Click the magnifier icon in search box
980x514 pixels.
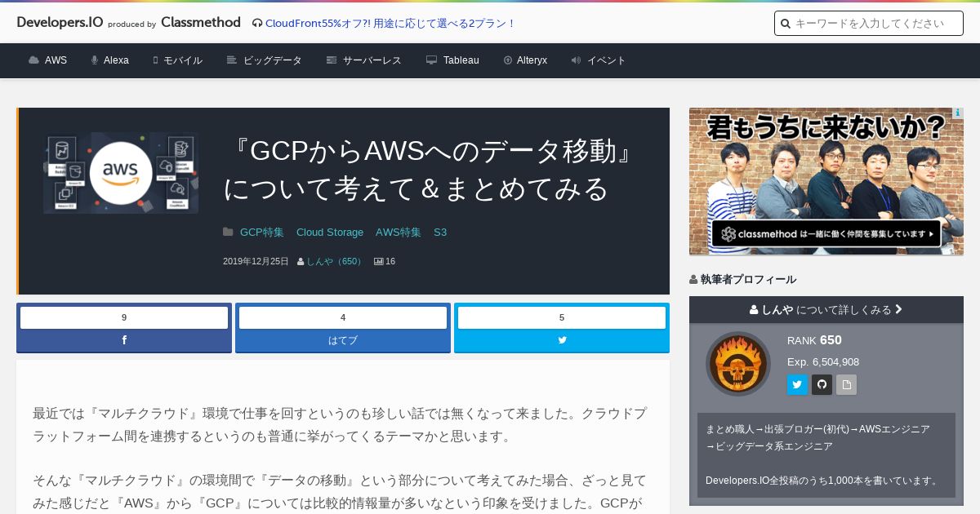coord(786,24)
